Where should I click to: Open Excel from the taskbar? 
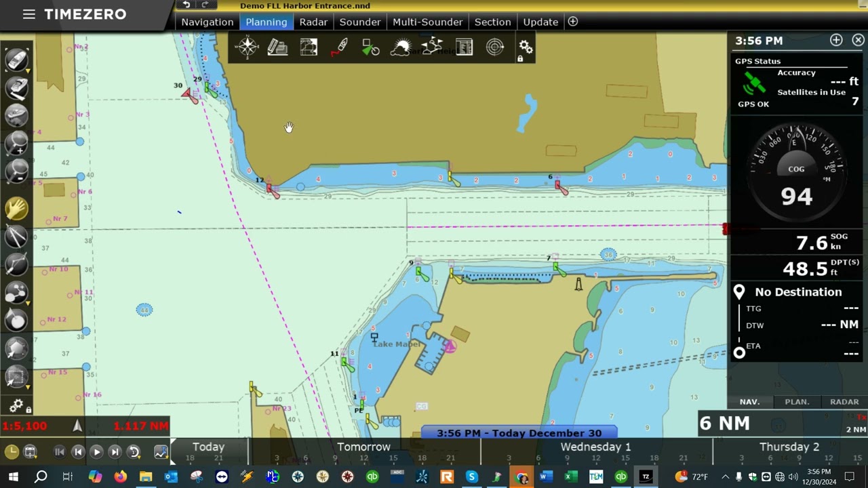pyautogui.click(x=571, y=476)
